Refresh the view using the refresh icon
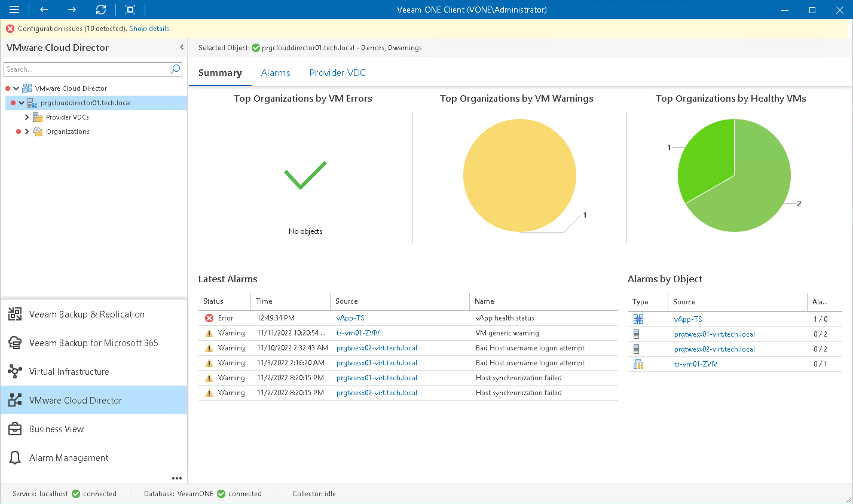This screenshot has width=853, height=504. (100, 10)
